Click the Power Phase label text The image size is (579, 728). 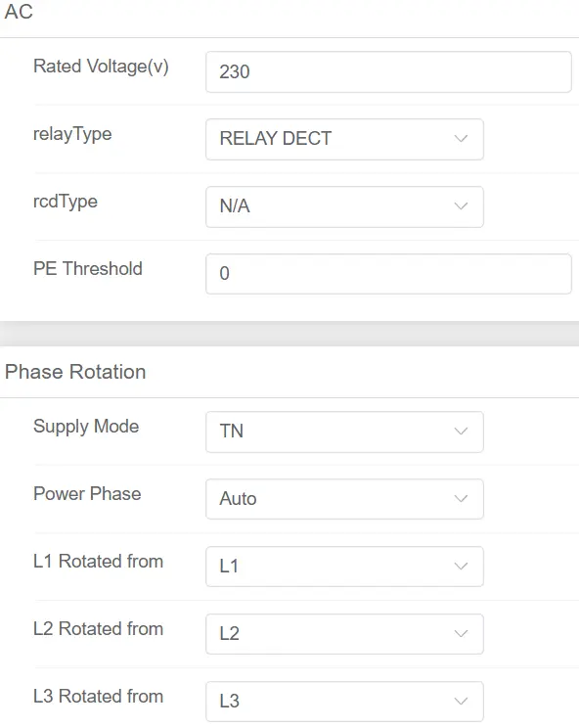87,493
